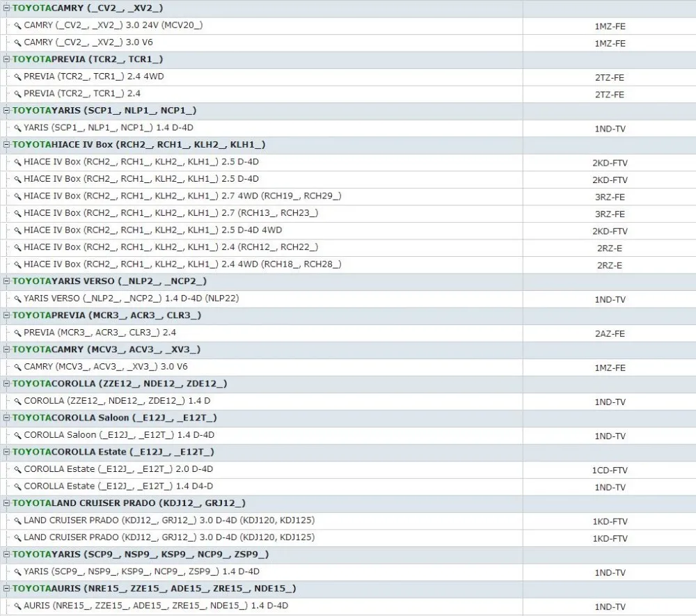
Task: Select row text 'AURIS (NRE15_...) 1.4 D-4D'
Action: (x=156, y=606)
